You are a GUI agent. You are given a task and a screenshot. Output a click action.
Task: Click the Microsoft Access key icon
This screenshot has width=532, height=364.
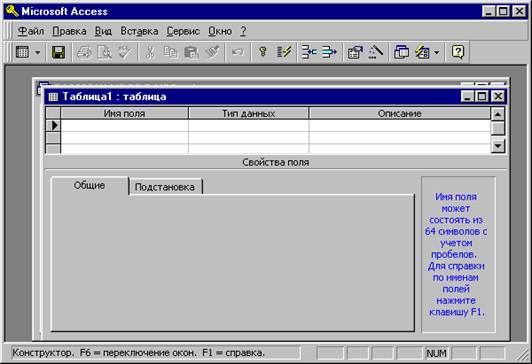coord(12,11)
